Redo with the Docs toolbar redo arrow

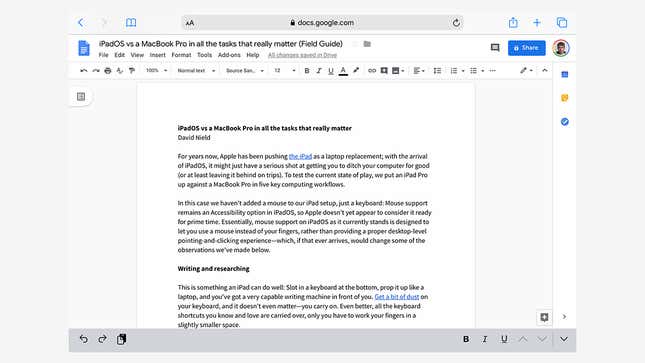click(x=96, y=71)
